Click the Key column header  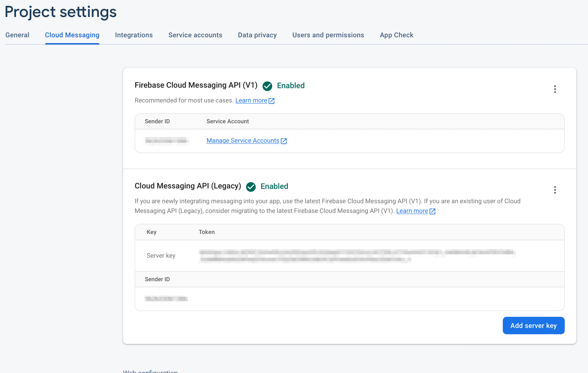point(151,232)
